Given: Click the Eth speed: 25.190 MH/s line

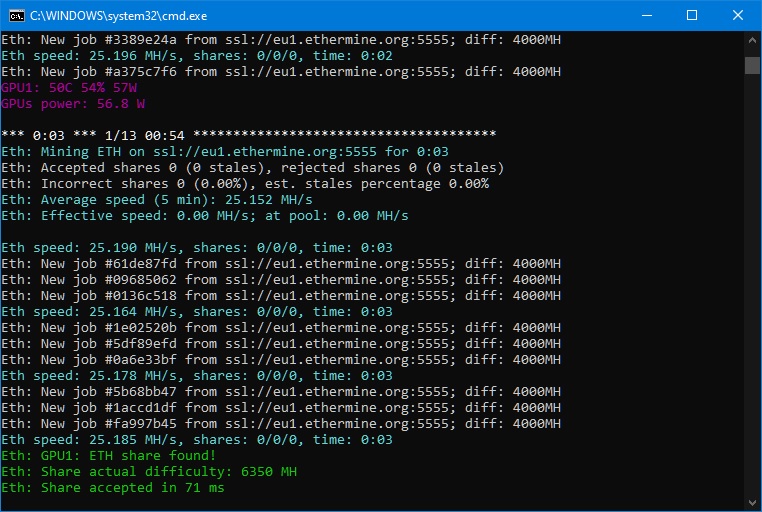Looking at the screenshot, I should pos(197,248).
